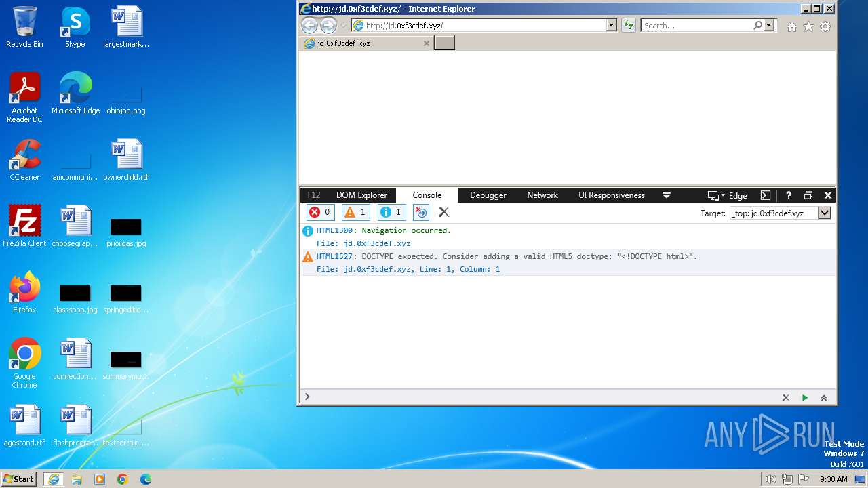This screenshot has width=868, height=488.
Task: Click the Search input box
Action: pyautogui.click(x=696, y=25)
